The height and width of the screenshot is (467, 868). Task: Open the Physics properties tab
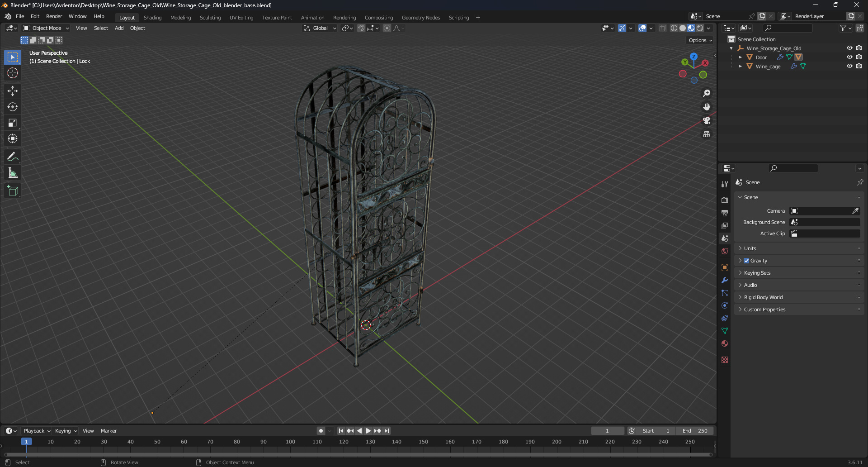(725, 305)
